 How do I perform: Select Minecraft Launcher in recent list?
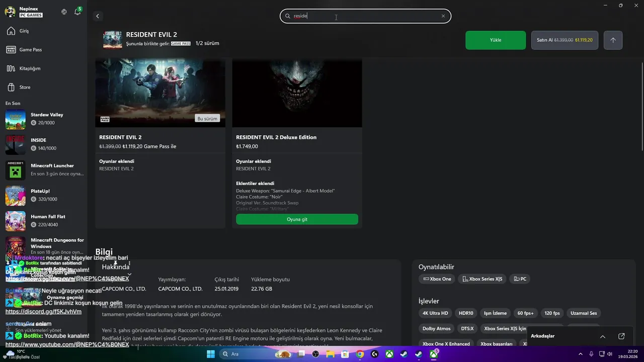click(x=44, y=170)
